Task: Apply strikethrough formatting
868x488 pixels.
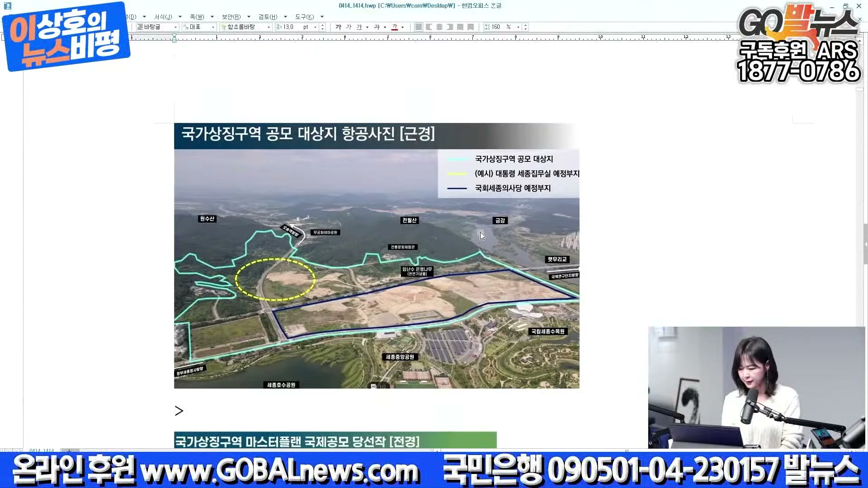Action: pyautogui.click(x=377, y=27)
